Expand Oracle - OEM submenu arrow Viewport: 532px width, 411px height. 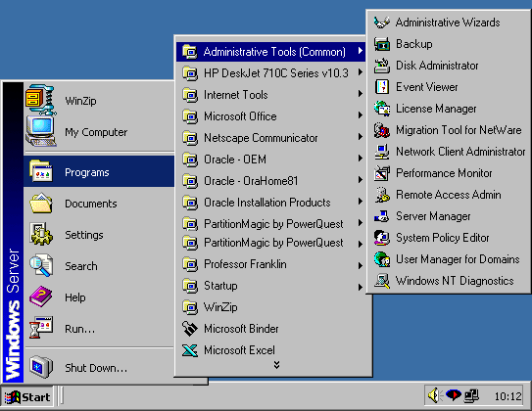pos(361,159)
